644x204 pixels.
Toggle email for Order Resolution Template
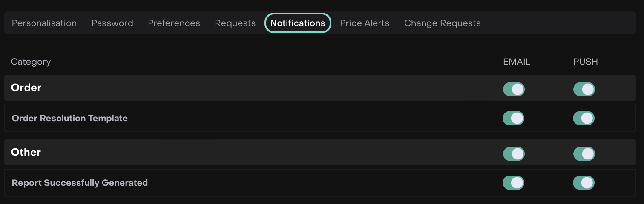[x=514, y=118]
